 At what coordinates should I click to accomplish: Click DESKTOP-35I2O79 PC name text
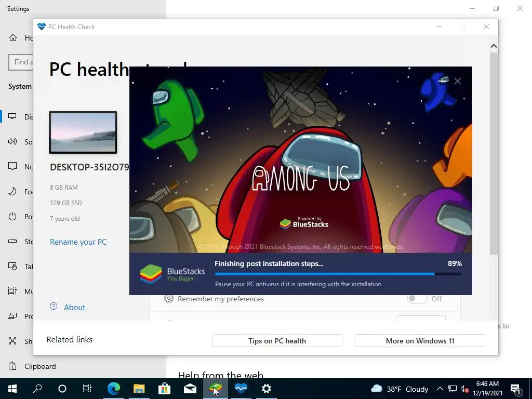[x=89, y=167]
